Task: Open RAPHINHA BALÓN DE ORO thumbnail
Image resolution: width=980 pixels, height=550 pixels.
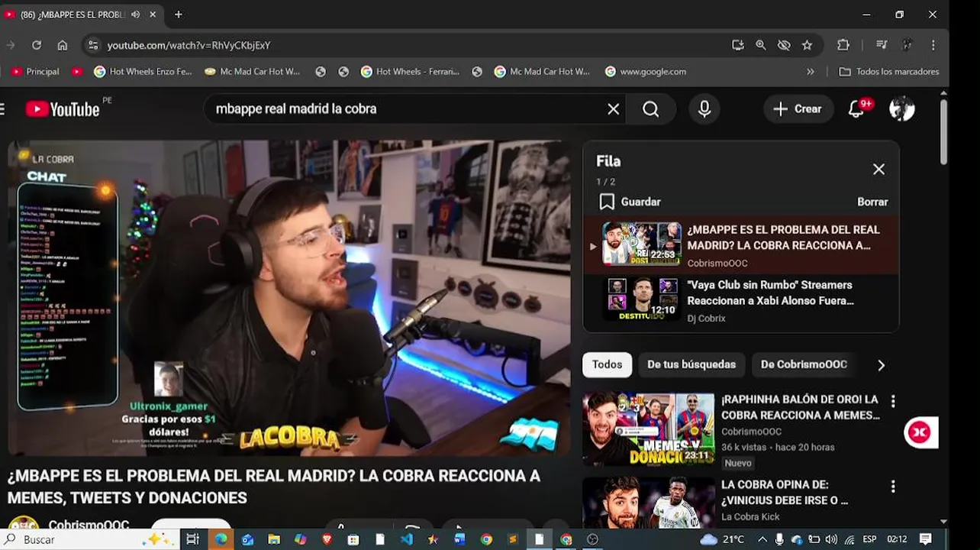Action: 649,429
